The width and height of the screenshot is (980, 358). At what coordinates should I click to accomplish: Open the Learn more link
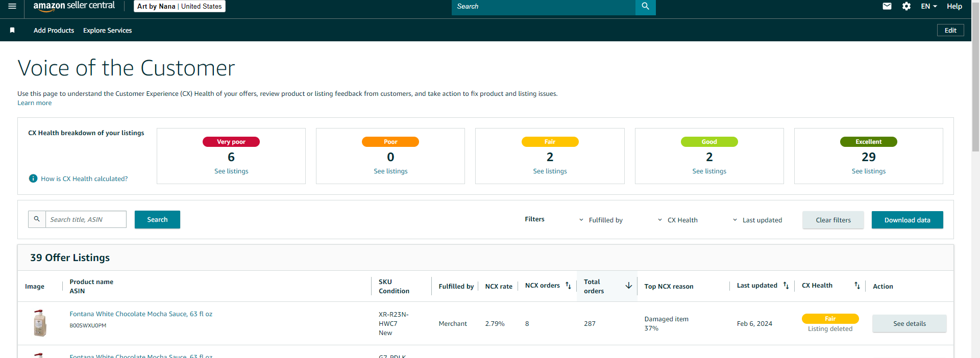(x=34, y=103)
